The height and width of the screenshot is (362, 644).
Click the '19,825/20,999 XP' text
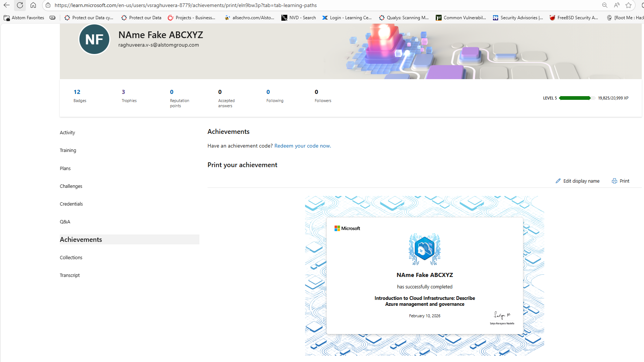(613, 98)
